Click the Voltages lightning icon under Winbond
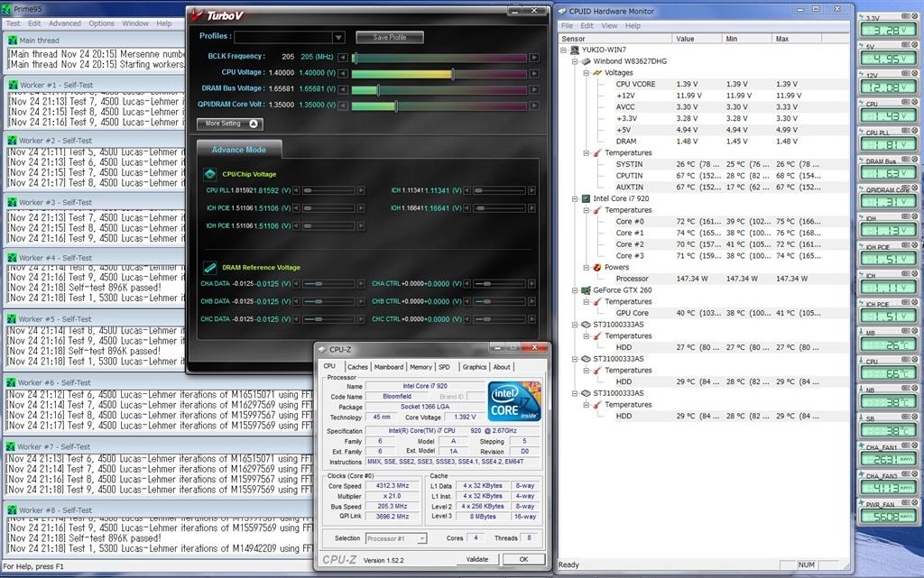 point(597,73)
